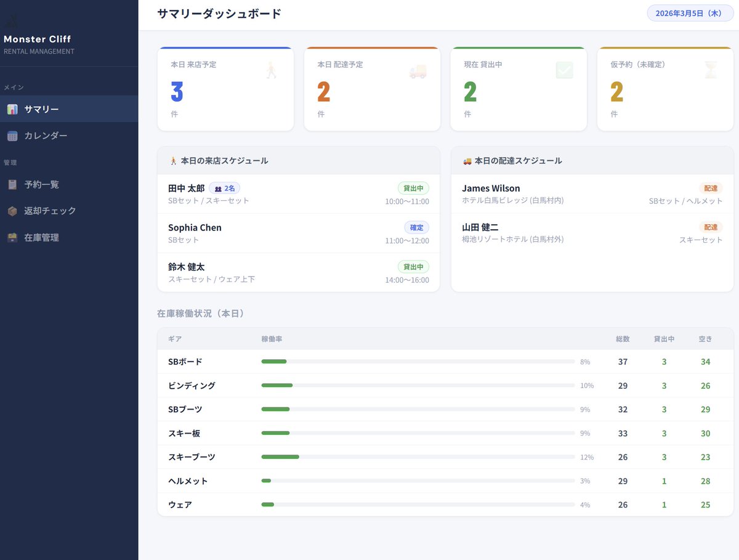
Task: Open the サマリー menu item
Action: [x=69, y=109]
